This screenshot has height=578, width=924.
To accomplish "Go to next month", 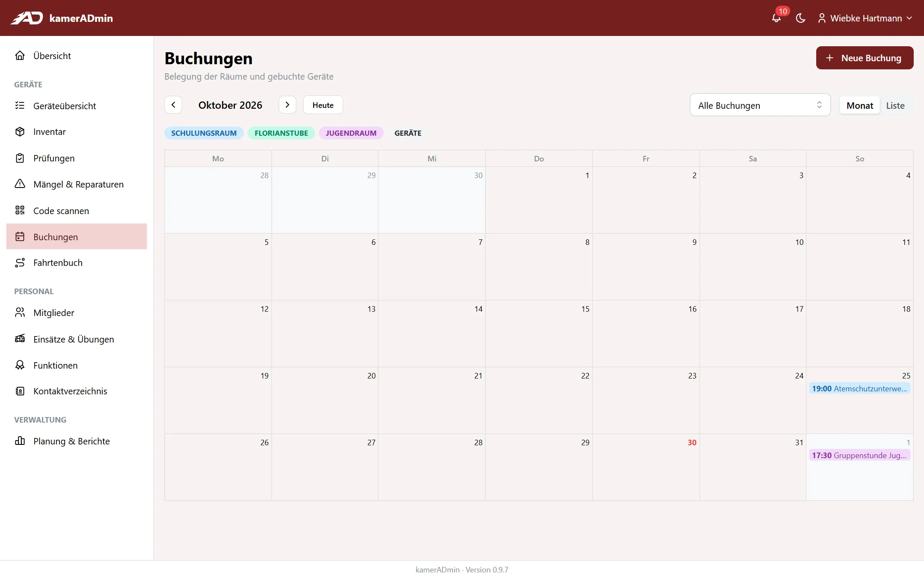I will 287,105.
